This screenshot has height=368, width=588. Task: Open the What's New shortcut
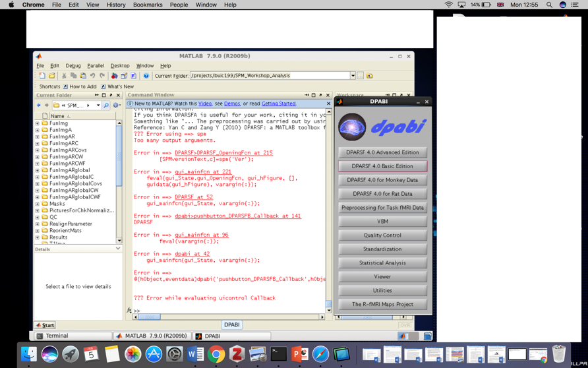click(117, 86)
